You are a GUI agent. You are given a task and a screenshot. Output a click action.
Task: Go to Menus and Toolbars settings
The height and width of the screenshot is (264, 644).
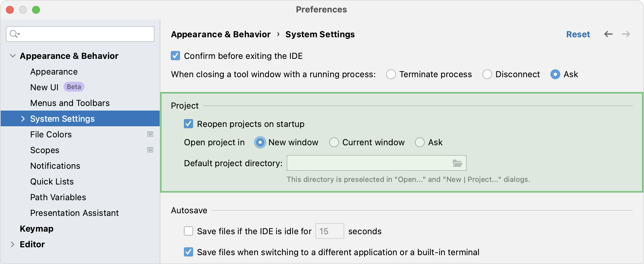(70, 103)
